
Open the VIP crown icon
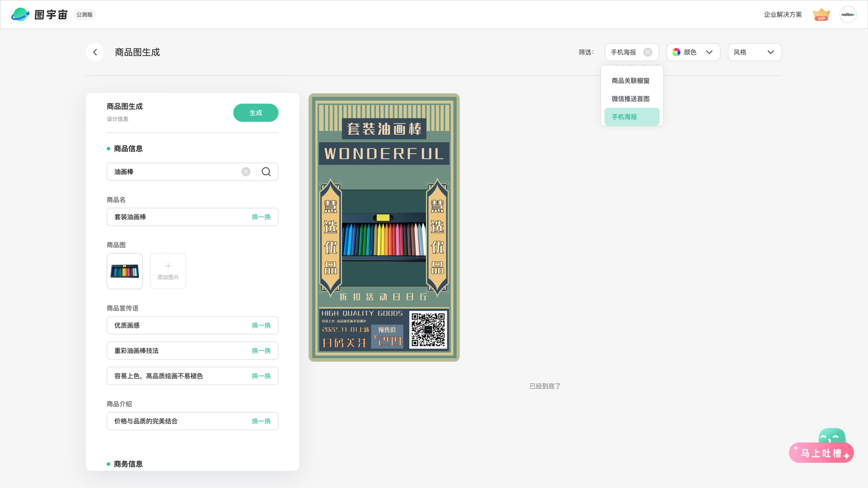(x=821, y=14)
